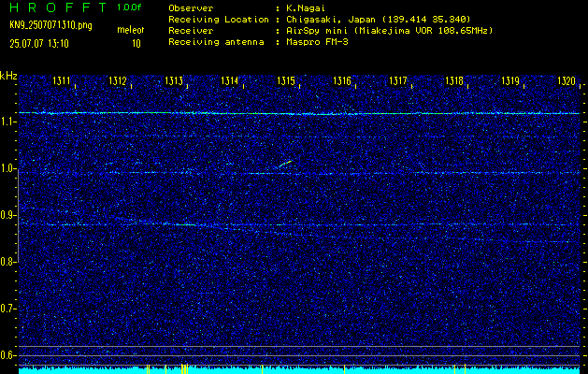Select the antenna name Maspro FM-3
This screenshot has width=588, height=374.
coord(317,42)
